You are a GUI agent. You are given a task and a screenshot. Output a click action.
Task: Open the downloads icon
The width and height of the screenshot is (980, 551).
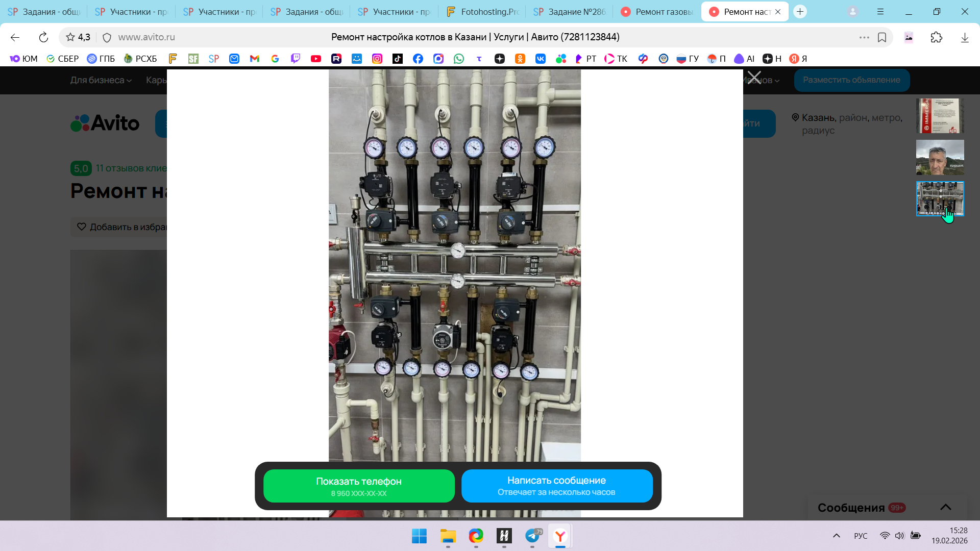click(x=965, y=37)
